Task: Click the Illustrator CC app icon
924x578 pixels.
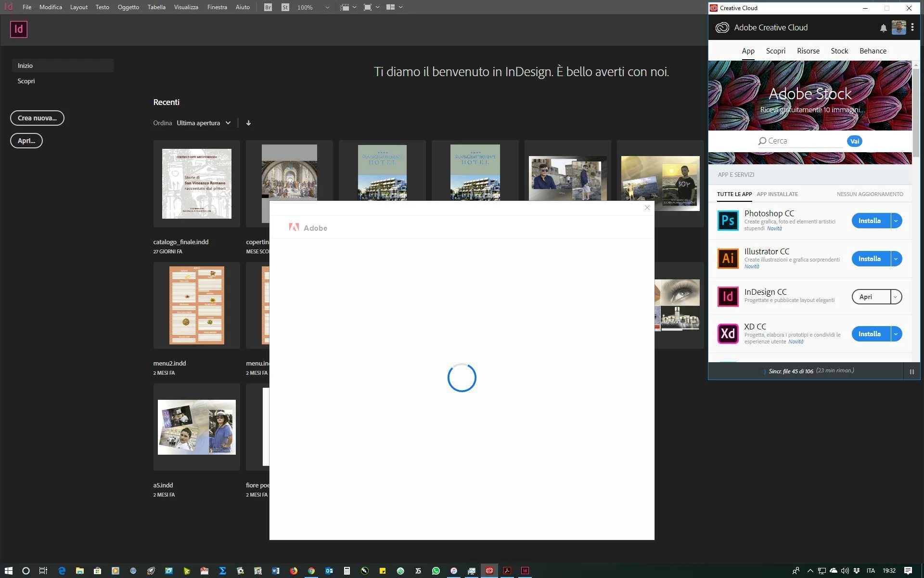Action: (728, 259)
